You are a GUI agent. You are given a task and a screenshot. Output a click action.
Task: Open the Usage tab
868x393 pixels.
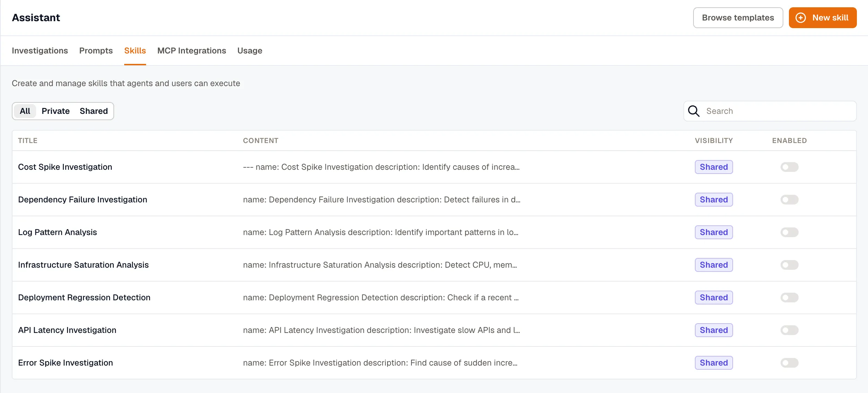click(x=250, y=51)
